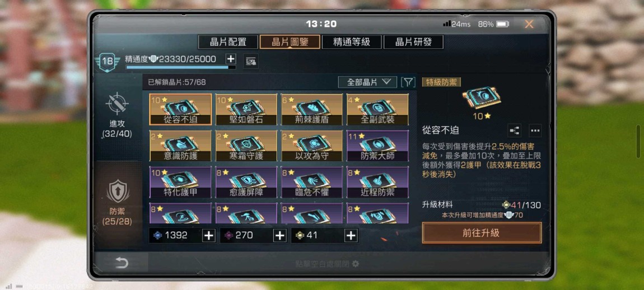Viewport: 644px width, 290px height.
Task: Add purple chip currency 270 with plus
Action: click(x=279, y=235)
